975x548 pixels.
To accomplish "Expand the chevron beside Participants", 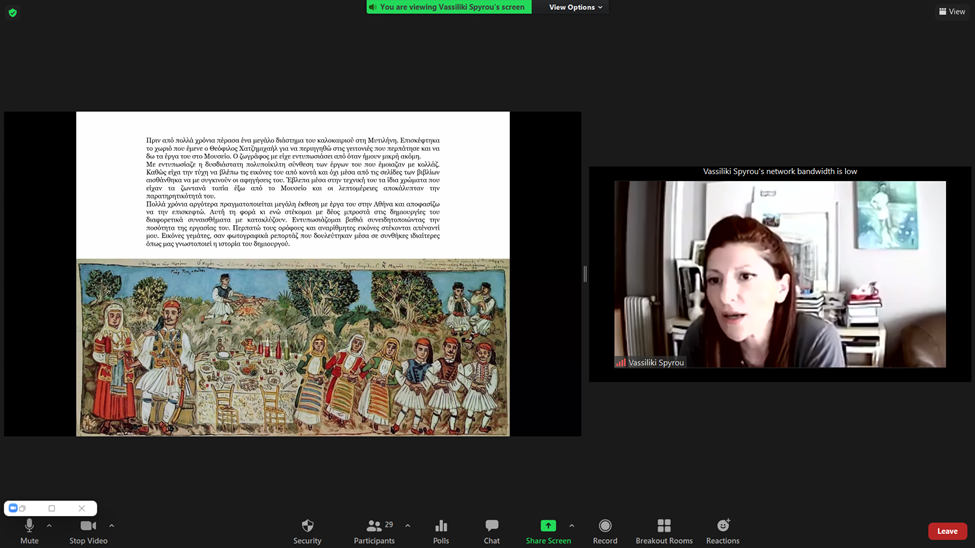I will [x=407, y=526].
